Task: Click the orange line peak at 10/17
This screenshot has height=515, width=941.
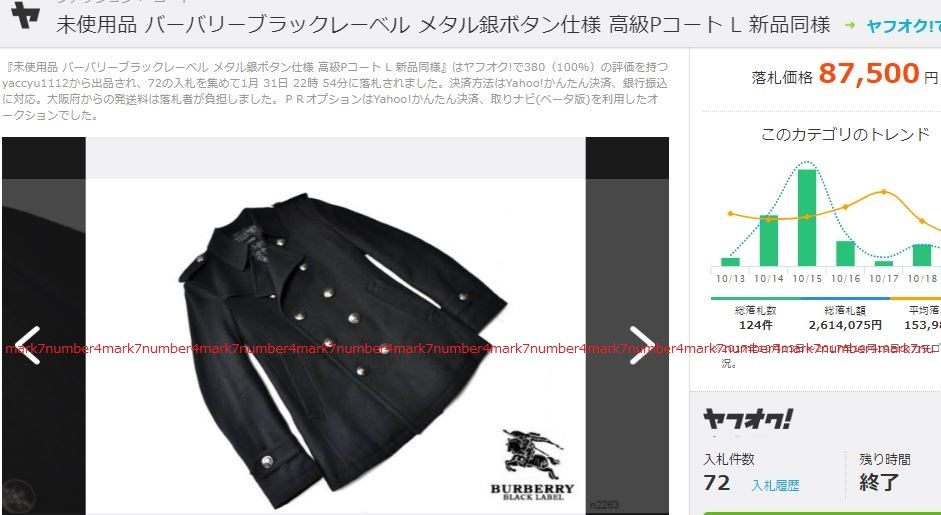Action: (x=883, y=192)
